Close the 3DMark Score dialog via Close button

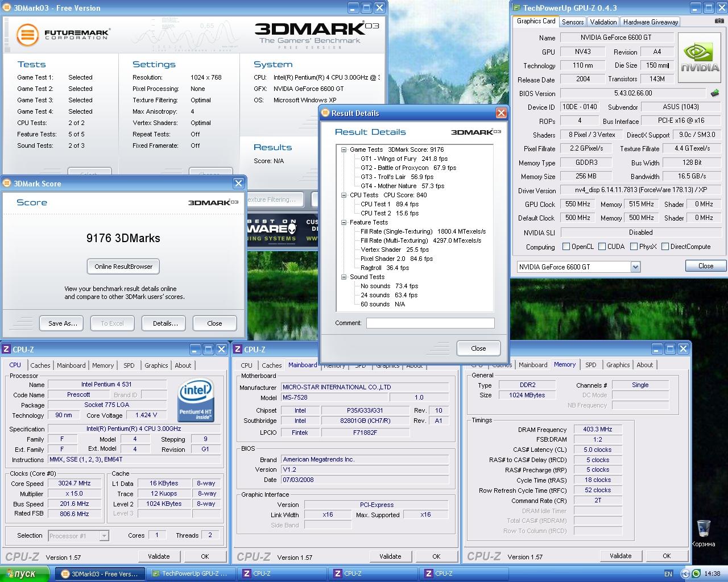tap(214, 323)
